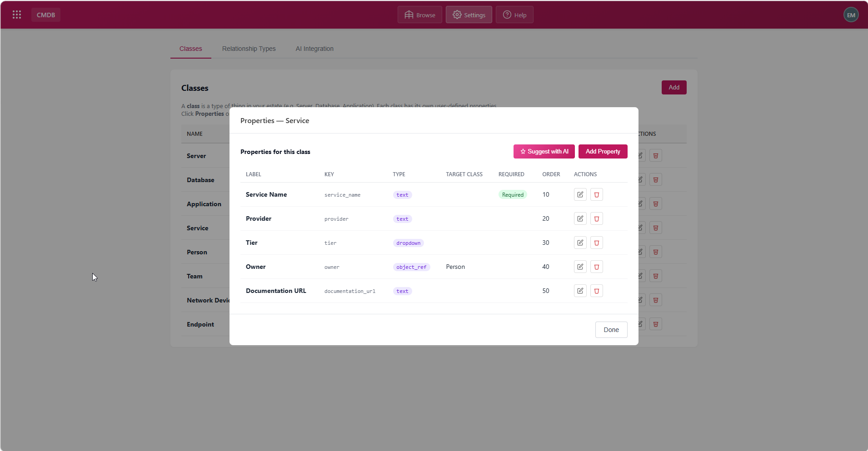Select the Endpoint class row
This screenshot has height=451, width=868.
coord(205,324)
